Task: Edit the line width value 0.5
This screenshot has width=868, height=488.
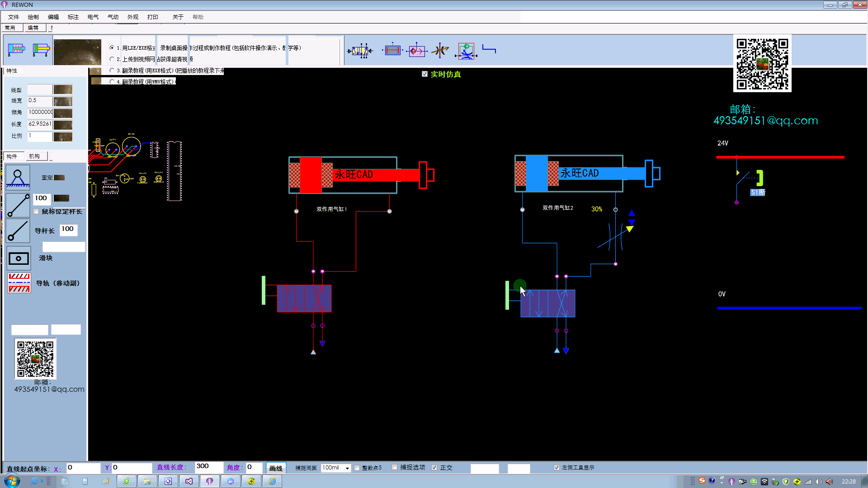Action: point(40,101)
